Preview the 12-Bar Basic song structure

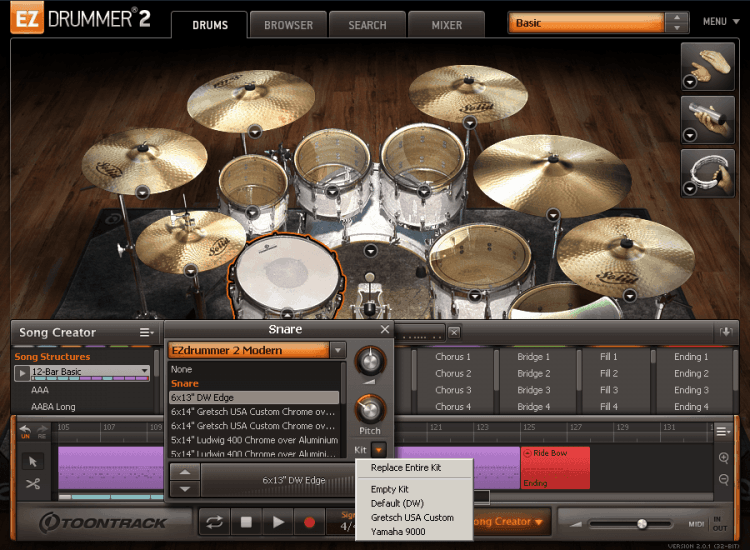(x=22, y=373)
